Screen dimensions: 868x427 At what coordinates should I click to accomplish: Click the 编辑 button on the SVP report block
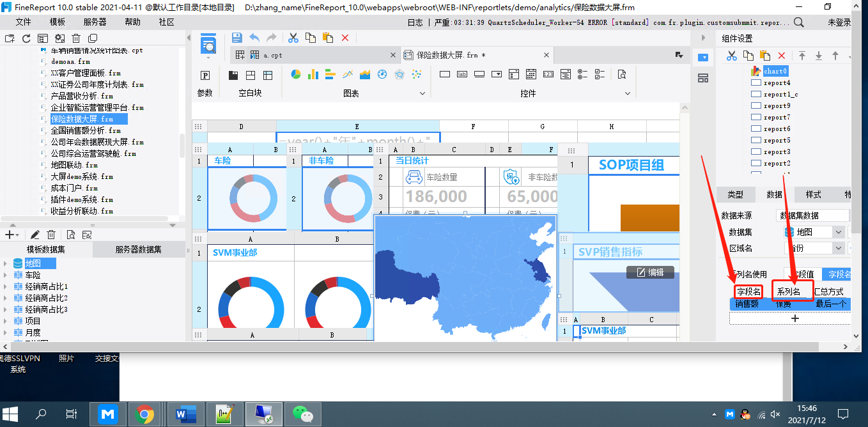click(x=650, y=272)
